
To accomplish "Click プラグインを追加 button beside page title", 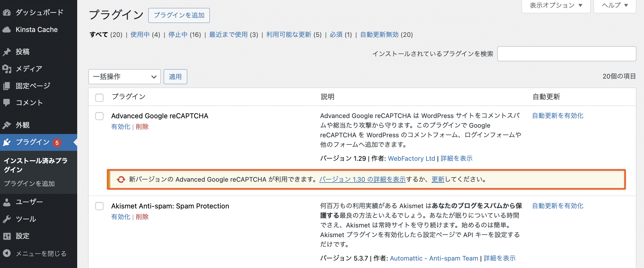I will [179, 15].
